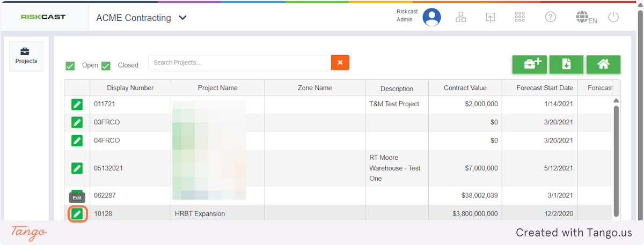This screenshot has width=644, height=245.
Task: Open the user profile avatar
Action: coord(431,17)
